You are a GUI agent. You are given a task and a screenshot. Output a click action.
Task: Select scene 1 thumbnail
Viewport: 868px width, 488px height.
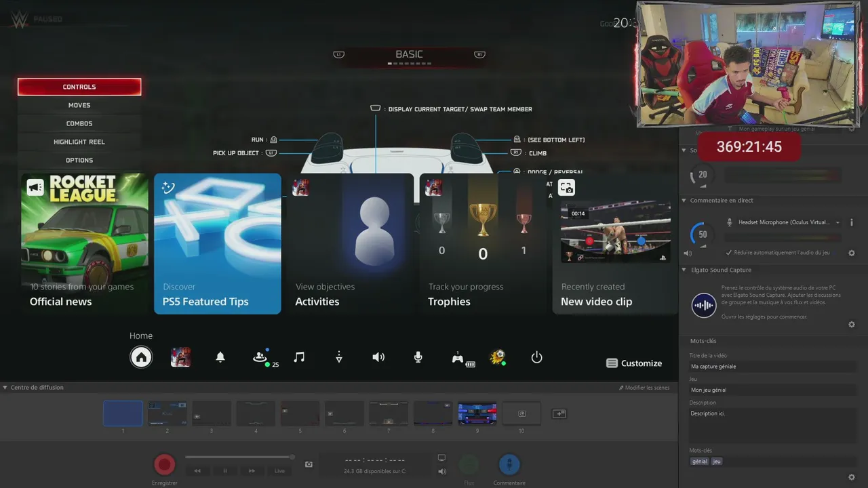tap(123, 413)
